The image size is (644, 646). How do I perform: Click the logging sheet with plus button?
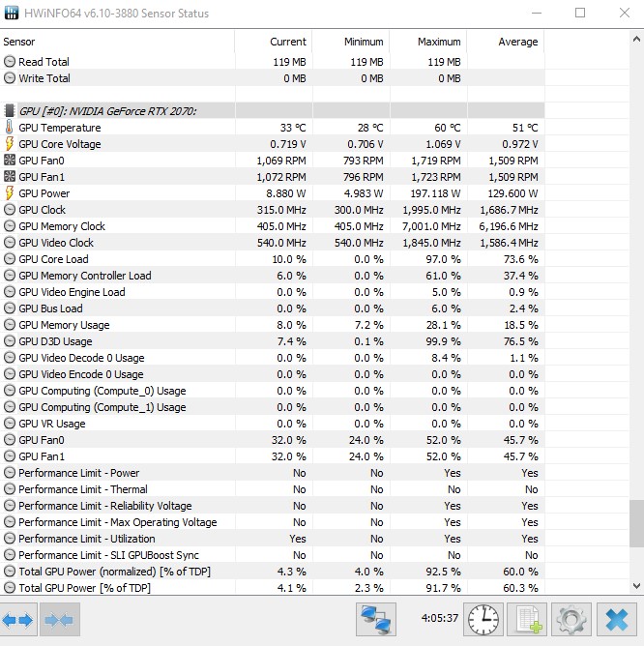click(527, 620)
